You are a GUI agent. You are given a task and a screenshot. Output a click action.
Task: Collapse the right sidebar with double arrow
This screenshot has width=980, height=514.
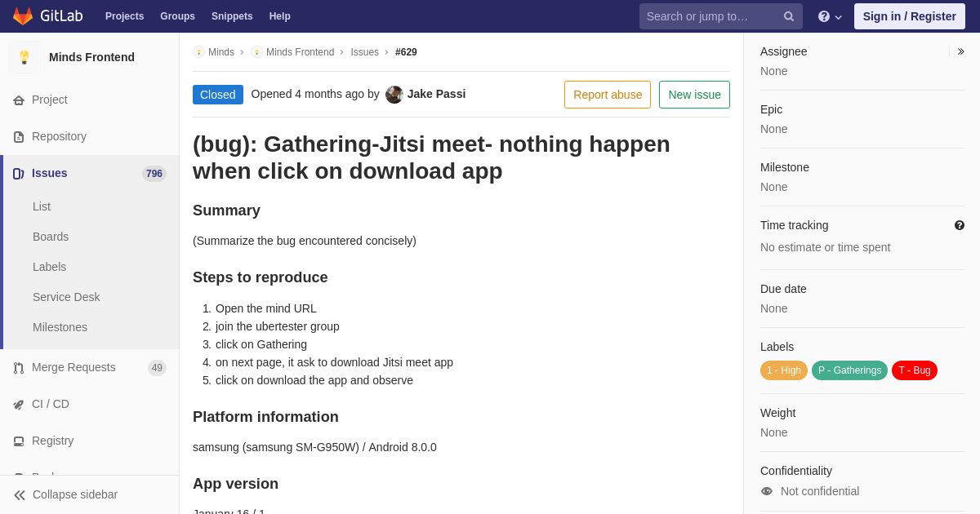click(960, 51)
